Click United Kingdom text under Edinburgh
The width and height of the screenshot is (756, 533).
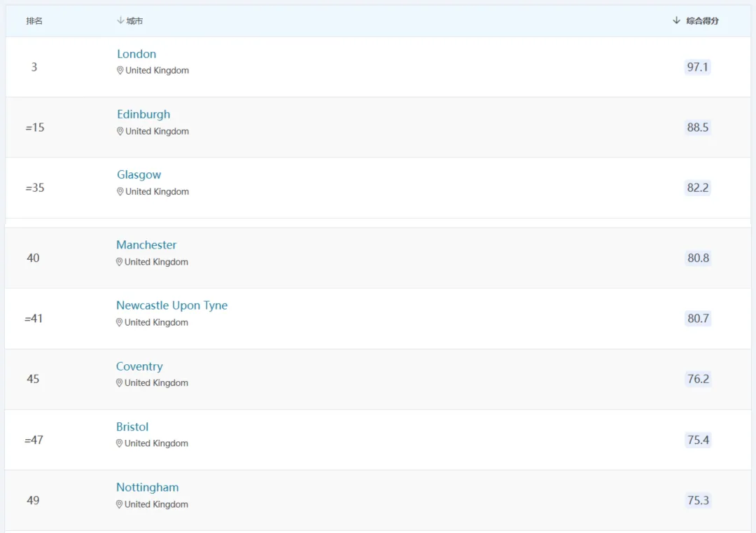click(157, 131)
